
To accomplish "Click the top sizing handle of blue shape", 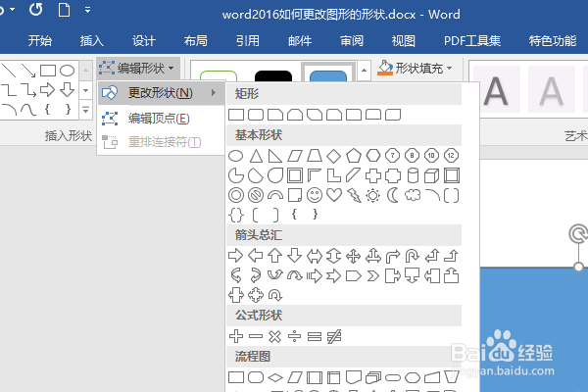I will [578, 267].
